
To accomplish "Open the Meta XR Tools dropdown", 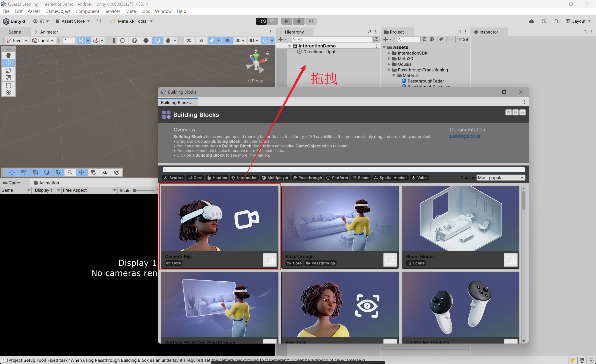I will click(131, 21).
